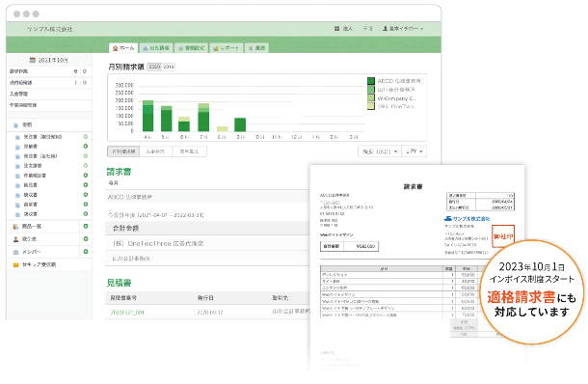Add a new client via 取引先 plus icon
Viewport: 588px width, 384px height.
(86, 238)
